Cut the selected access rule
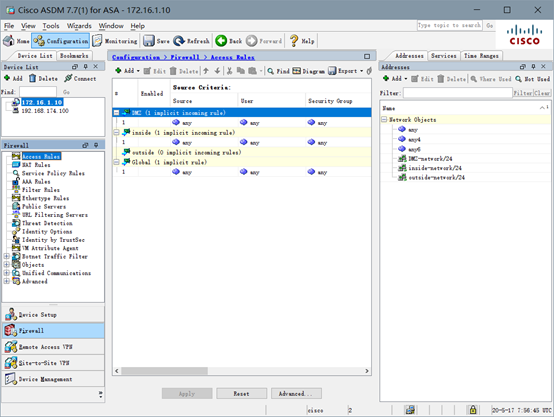This screenshot has width=554, height=417. pyautogui.click(x=229, y=71)
